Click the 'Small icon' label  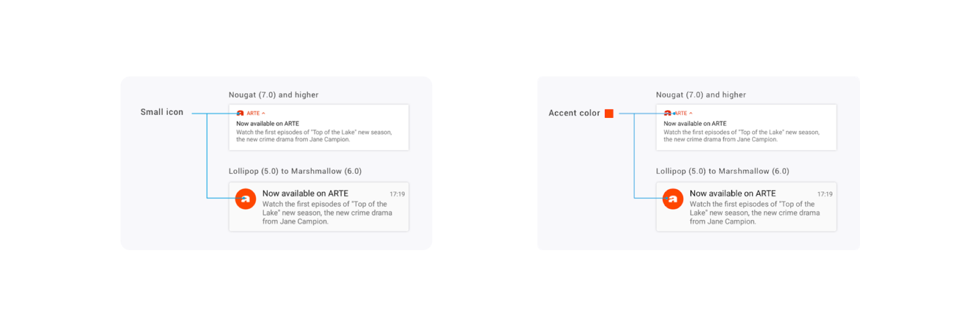tap(162, 112)
